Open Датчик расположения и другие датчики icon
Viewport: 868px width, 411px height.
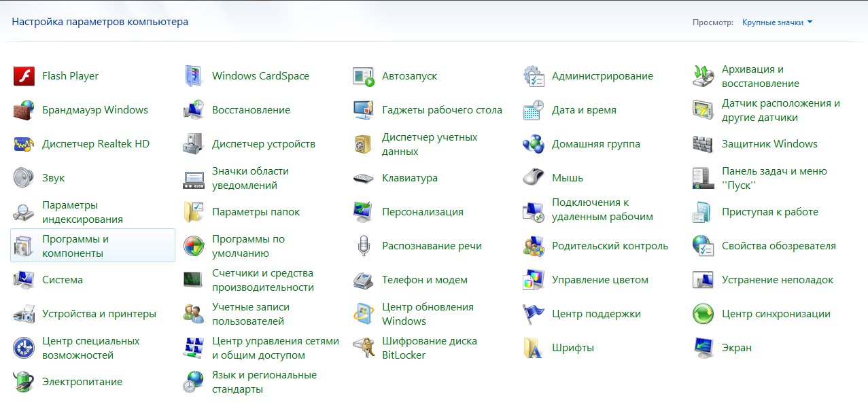[704, 110]
